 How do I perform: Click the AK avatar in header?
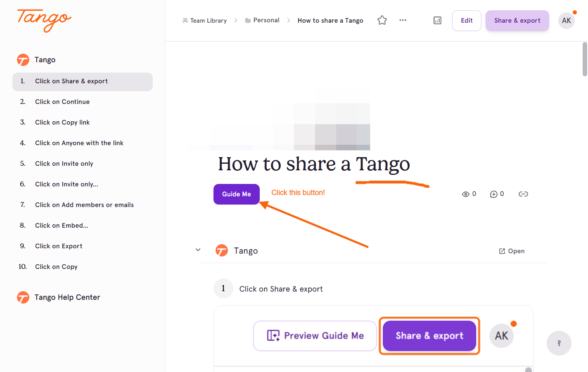pyautogui.click(x=567, y=20)
